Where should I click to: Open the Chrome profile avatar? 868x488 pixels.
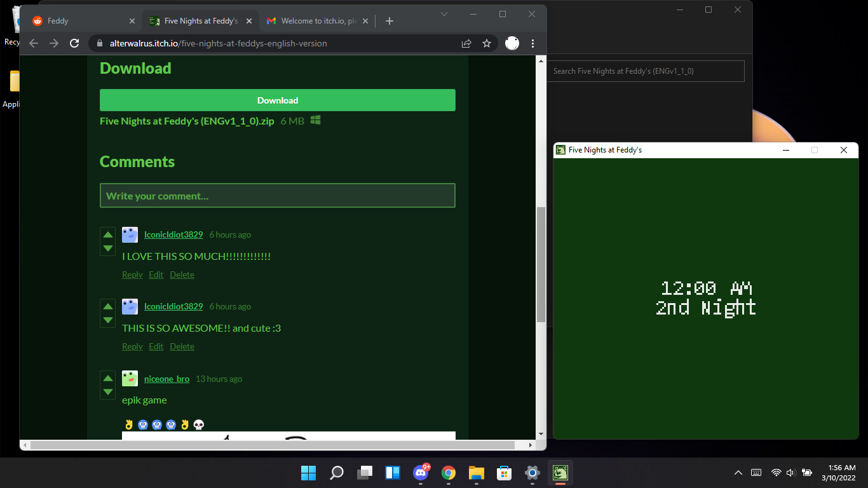point(512,43)
